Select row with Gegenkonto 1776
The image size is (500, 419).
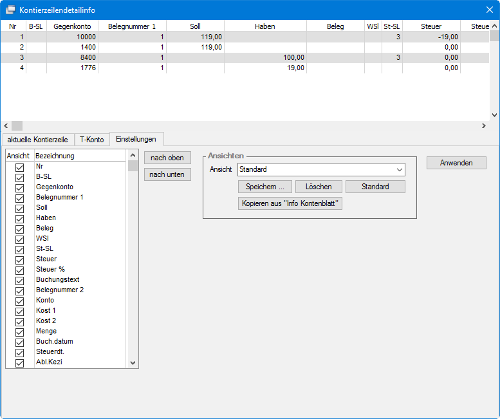[x=245, y=68]
